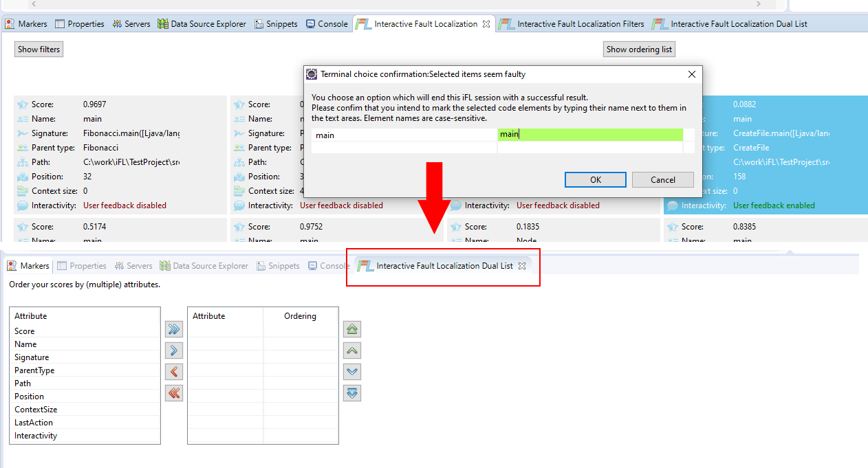The height and width of the screenshot is (468, 868).
Task: Click Markers icon in the upper tab bar
Action: (10, 24)
